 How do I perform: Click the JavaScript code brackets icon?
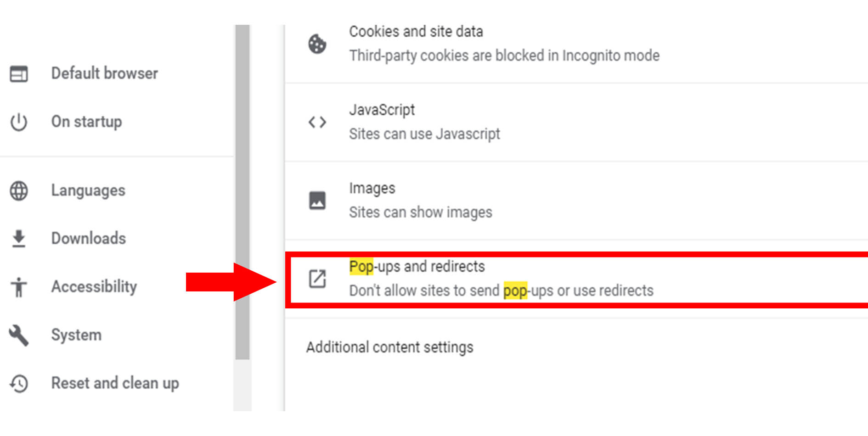317,122
